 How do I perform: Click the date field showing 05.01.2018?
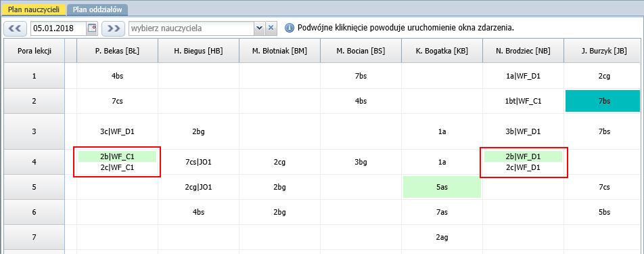coord(59,28)
